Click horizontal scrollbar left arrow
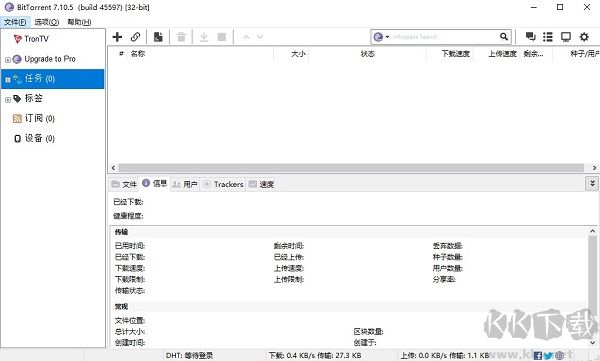Screen dimensions: 600x361 tap(113, 168)
